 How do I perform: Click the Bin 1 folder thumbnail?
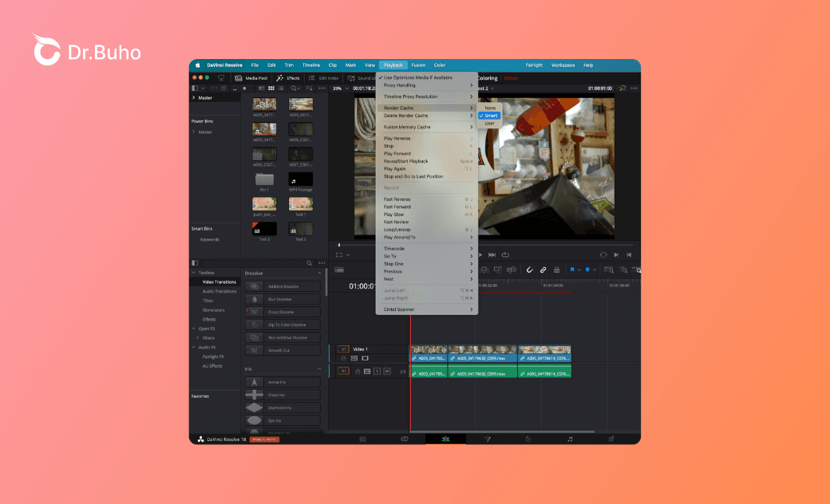point(264,179)
